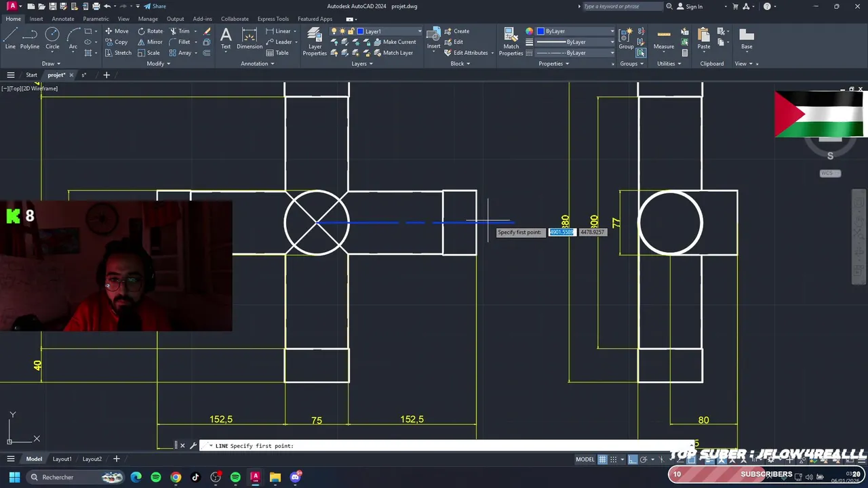This screenshot has width=868, height=488.
Task: Select the Line draw tool
Action: 10,38
